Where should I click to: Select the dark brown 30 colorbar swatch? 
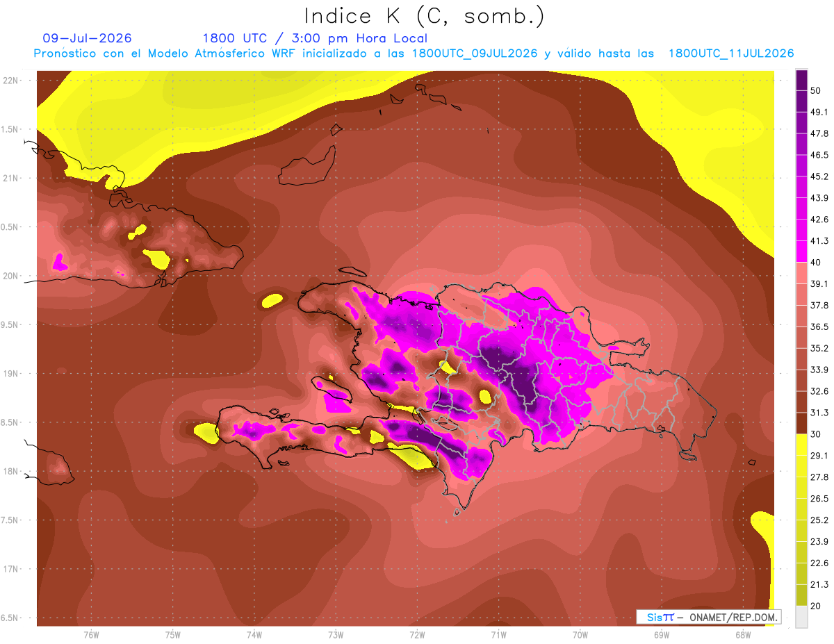[801, 423]
